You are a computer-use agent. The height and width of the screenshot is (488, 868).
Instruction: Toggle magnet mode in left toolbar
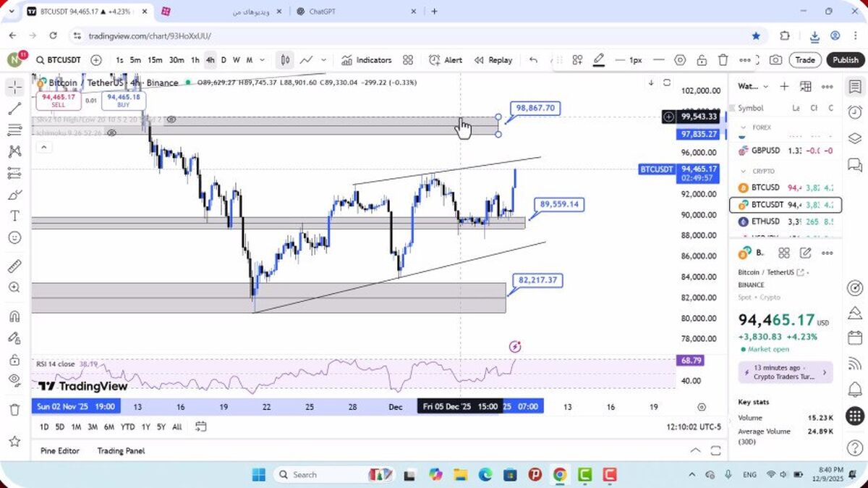[15, 316]
